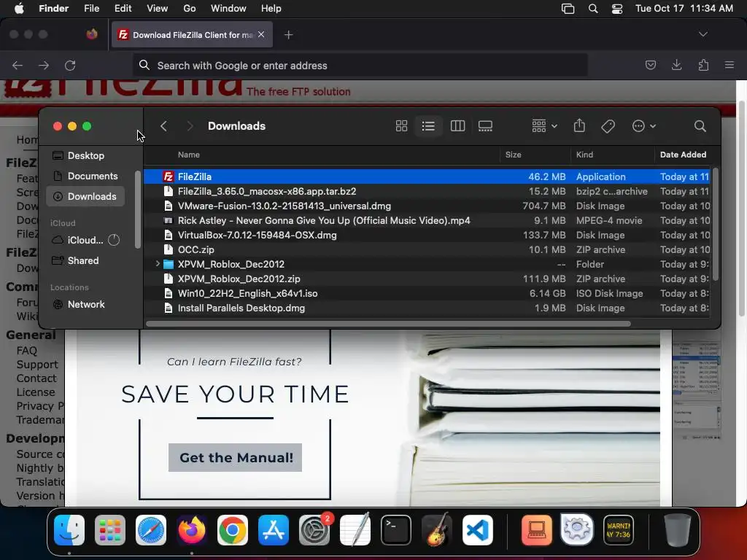Select Downloads in Finder sidebar
This screenshot has width=747, height=560.
point(86,197)
